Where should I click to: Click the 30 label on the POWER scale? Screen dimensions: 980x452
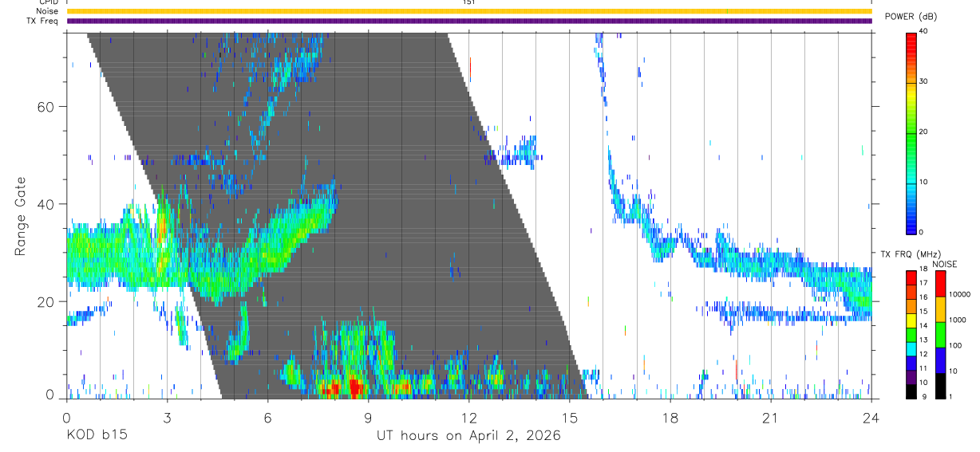pos(924,81)
